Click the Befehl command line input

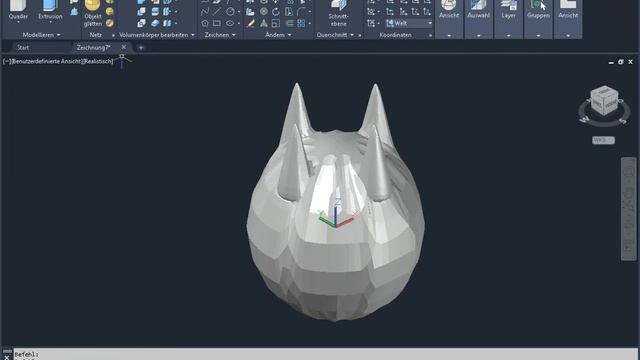[x=326, y=354]
